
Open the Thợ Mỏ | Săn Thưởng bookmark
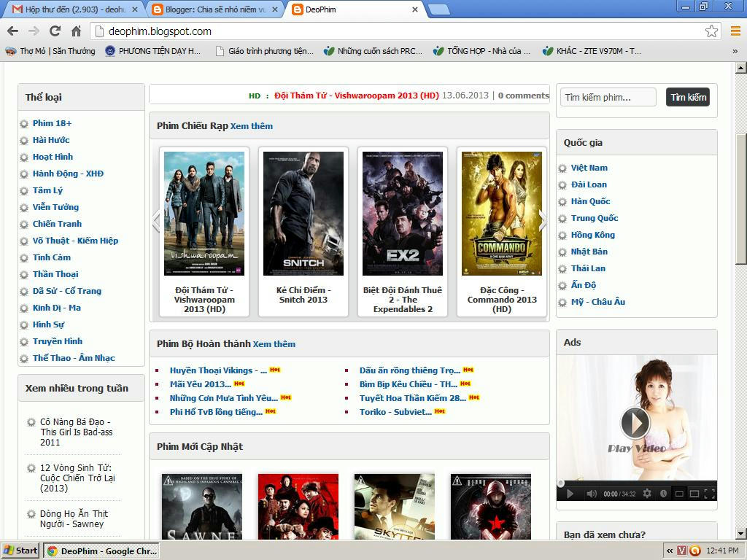50,51
